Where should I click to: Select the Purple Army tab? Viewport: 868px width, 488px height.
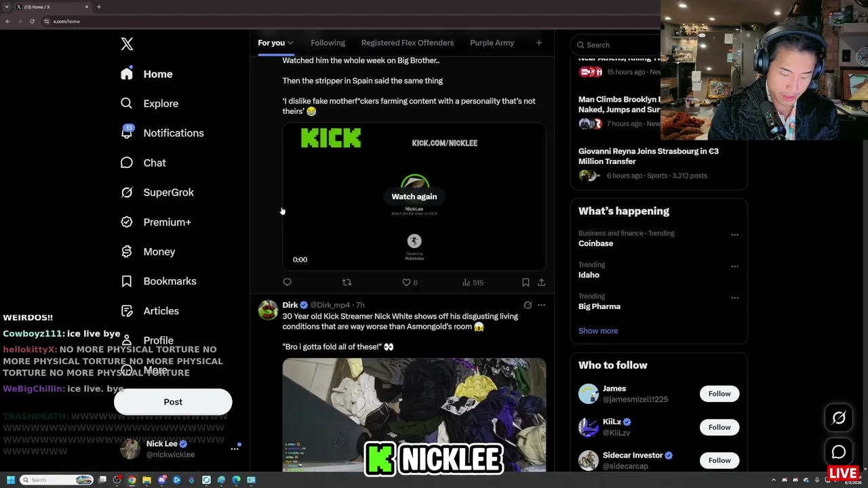(492, 43)
